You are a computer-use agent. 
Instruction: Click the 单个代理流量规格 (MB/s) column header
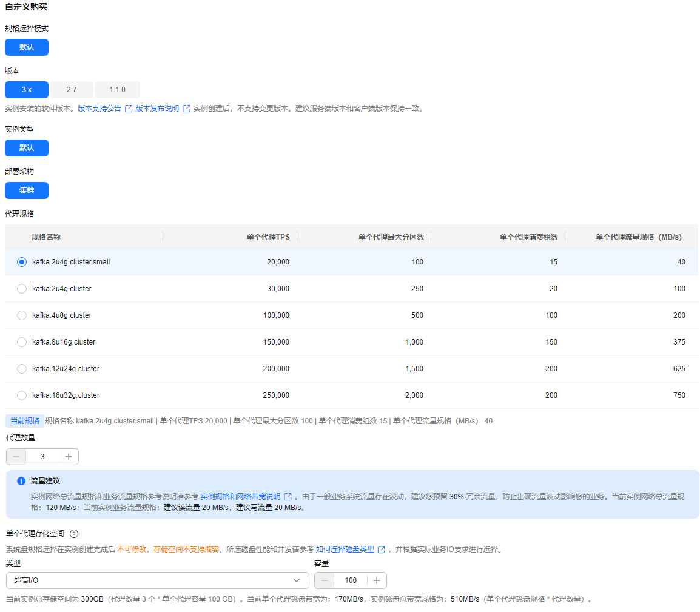pos(638,237)
